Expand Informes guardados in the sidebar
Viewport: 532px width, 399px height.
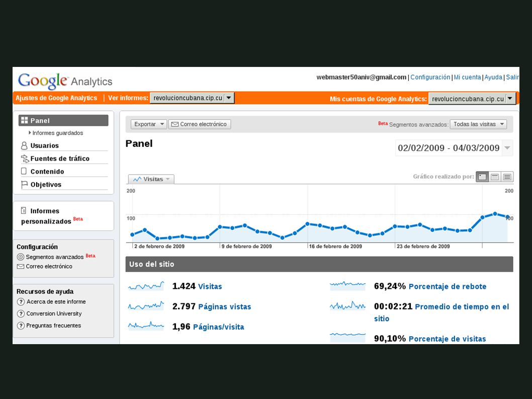point(56,133)
